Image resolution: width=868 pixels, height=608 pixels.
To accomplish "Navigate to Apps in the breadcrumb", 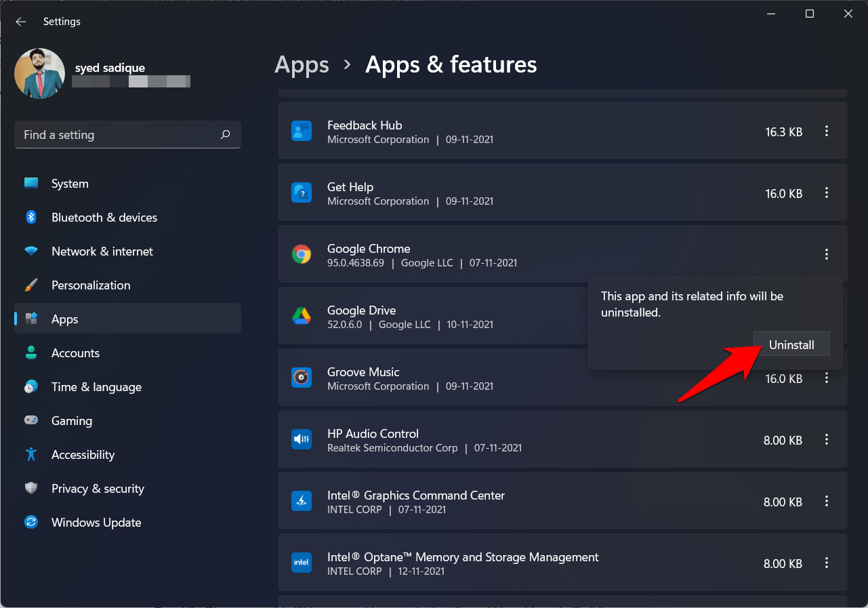I will coord(302,65).
